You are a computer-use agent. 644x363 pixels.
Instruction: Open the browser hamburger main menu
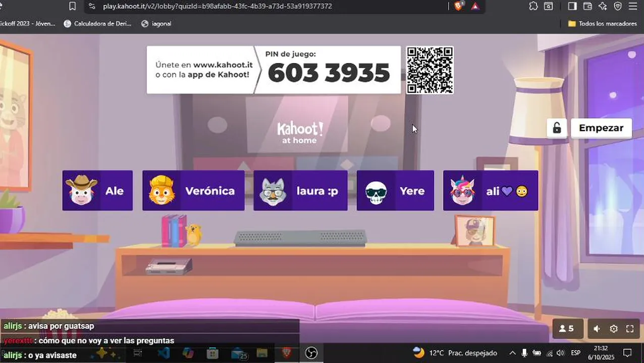tap(632, 6)
